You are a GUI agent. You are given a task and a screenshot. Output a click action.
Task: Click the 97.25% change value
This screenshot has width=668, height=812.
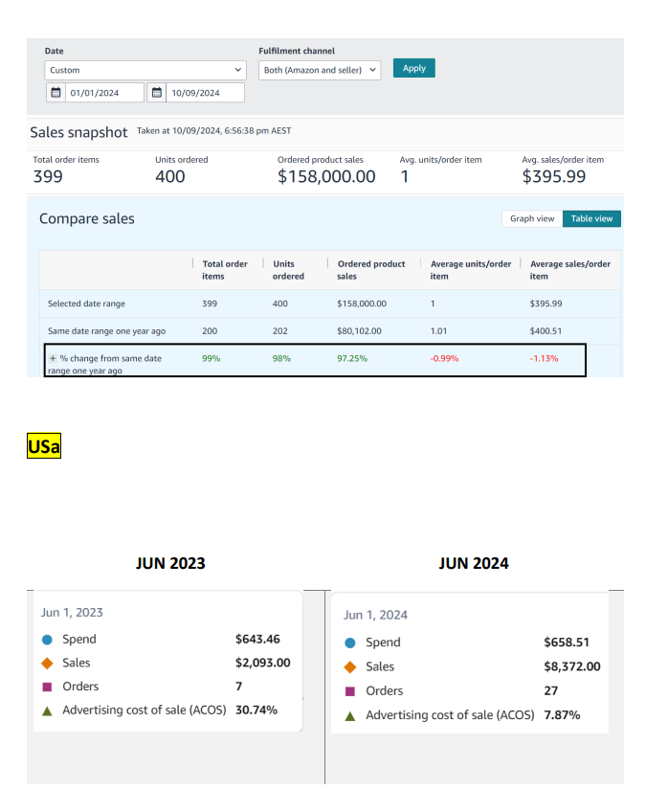352,358
